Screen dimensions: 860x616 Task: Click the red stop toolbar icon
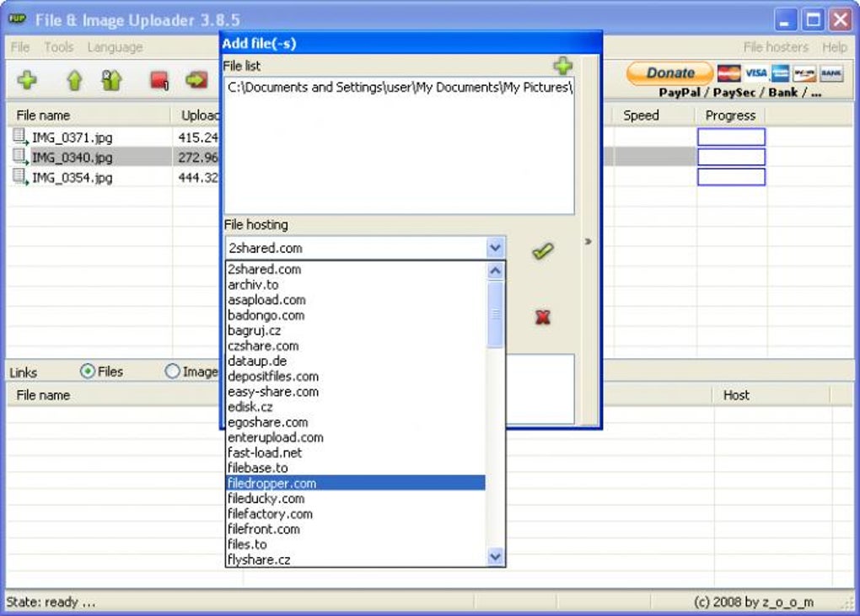coord(159,81)
